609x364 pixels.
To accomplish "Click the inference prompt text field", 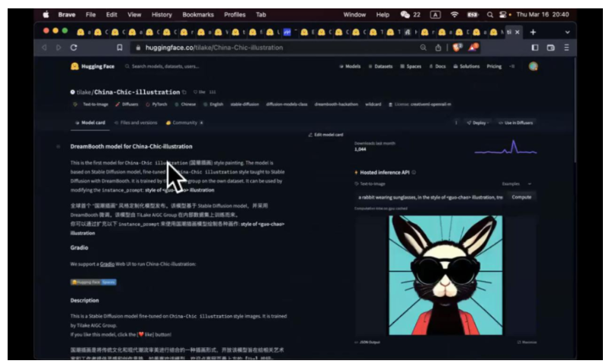I will pos(430,197).
